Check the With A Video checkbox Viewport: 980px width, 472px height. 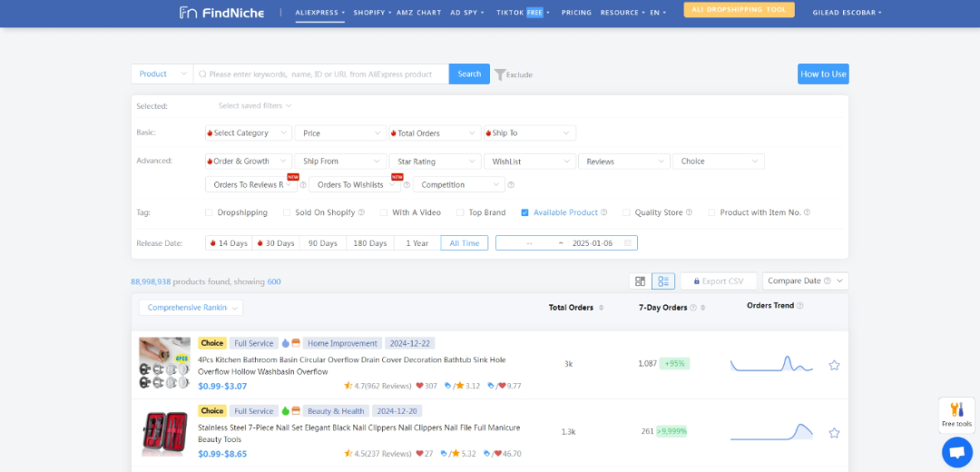point(384,212)
